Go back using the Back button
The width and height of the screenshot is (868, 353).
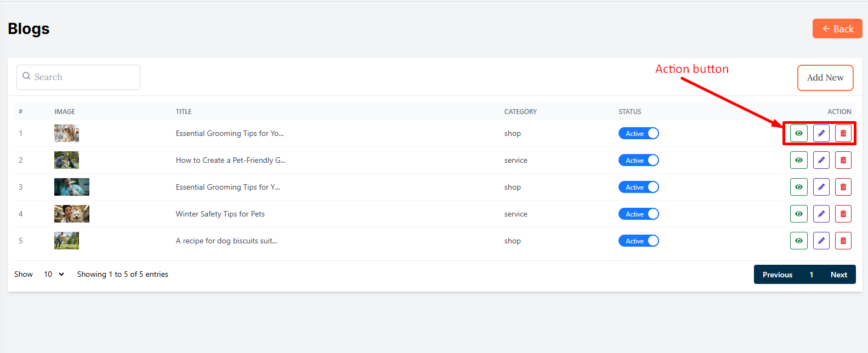(x=837, y=29)
